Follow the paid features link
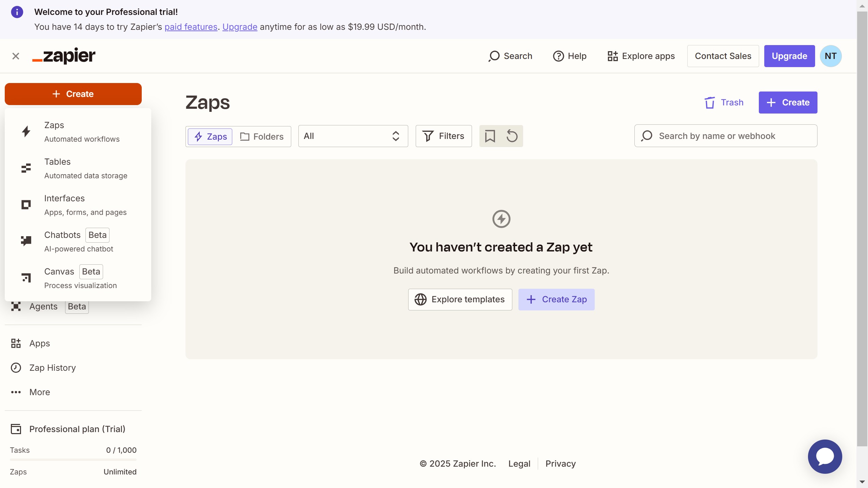This screenshot has width=868, height=488. (191, 27)
